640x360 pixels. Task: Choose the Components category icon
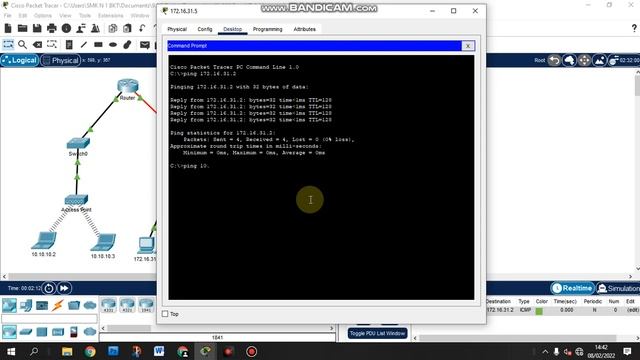coord(42,305)
